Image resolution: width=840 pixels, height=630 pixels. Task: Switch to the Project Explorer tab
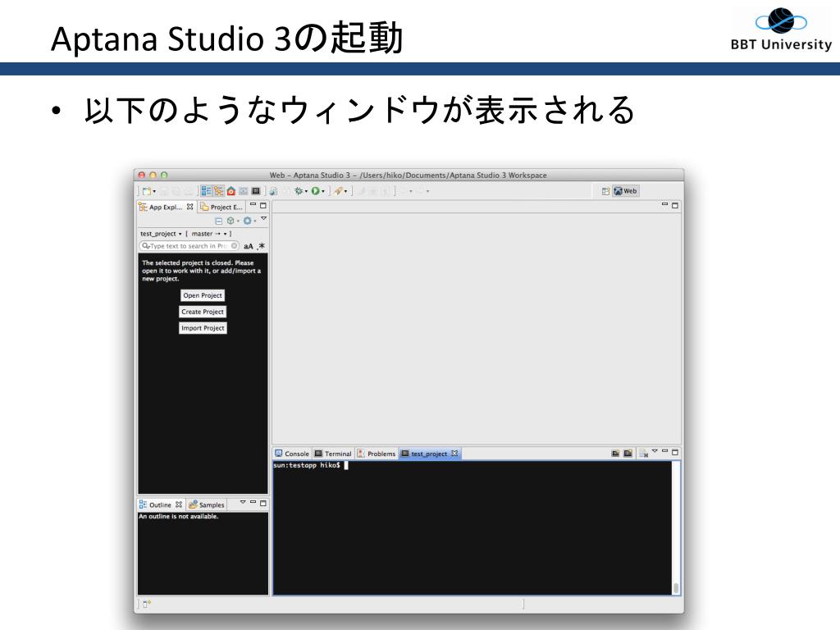click(x=221, y=207)
